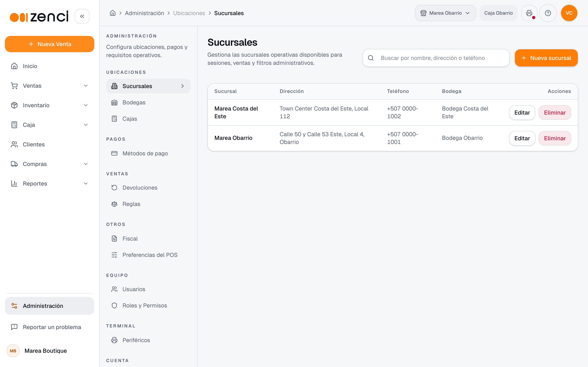
Task: Focus the branch search input field
Action: pos(436,58)
